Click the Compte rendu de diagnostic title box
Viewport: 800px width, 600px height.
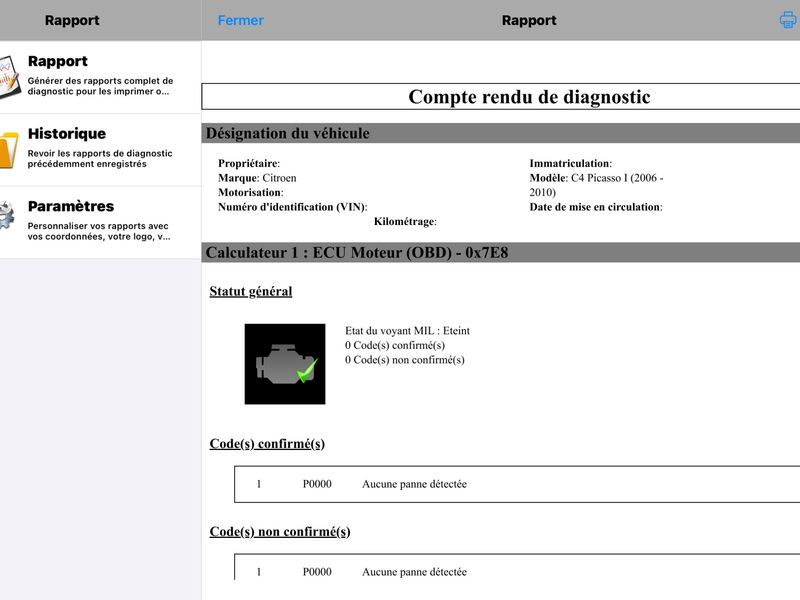501,96
